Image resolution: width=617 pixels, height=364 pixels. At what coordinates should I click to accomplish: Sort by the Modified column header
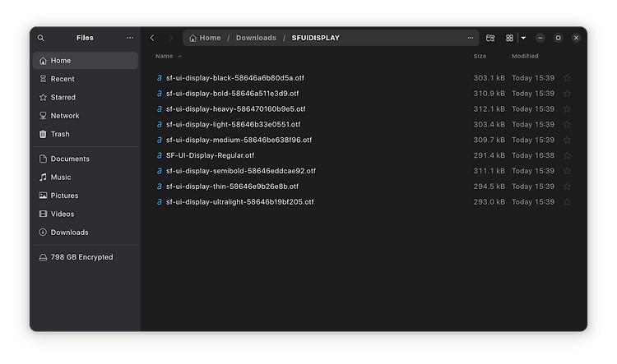[525, 56]
